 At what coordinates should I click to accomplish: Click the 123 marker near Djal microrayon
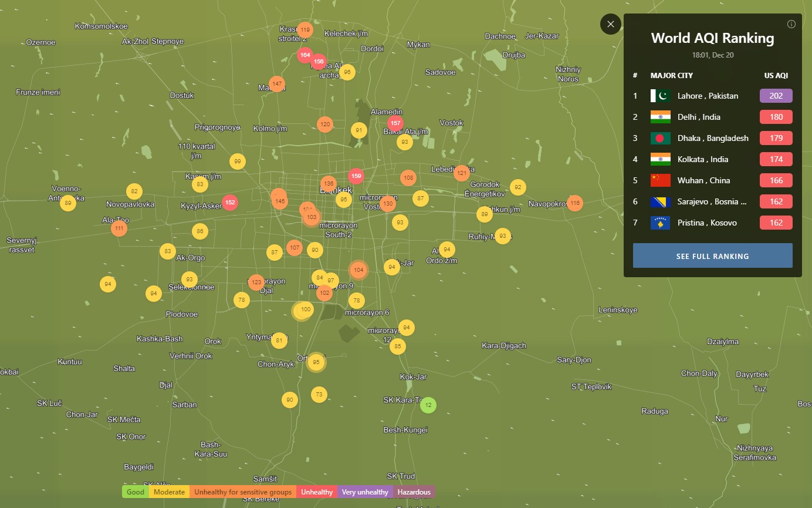pos(256,282)
